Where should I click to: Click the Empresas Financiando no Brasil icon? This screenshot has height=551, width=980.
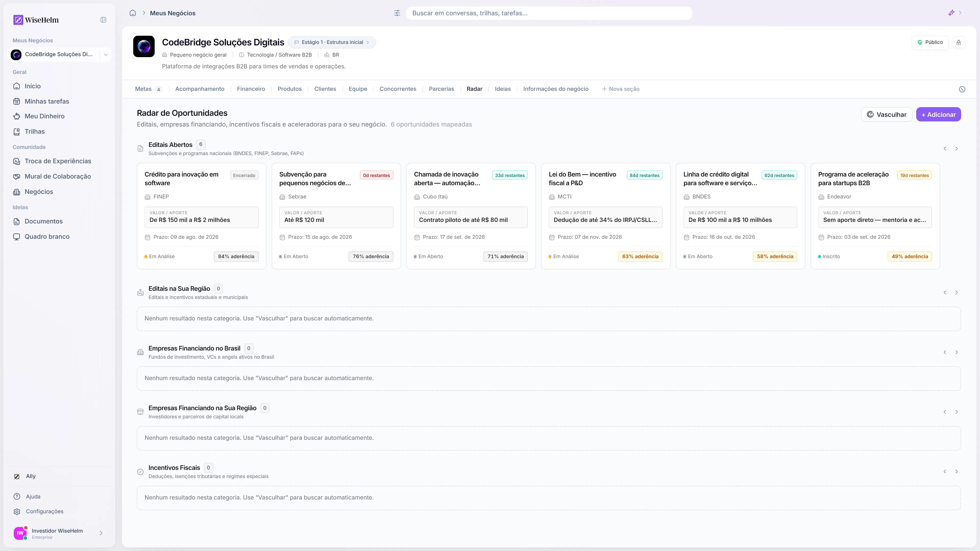click(x=140, y=352)
